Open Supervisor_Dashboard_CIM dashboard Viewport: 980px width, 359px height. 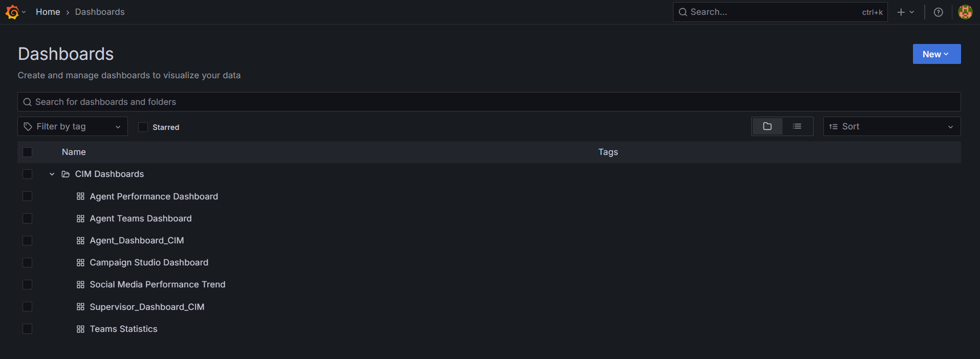coord(147,307)
